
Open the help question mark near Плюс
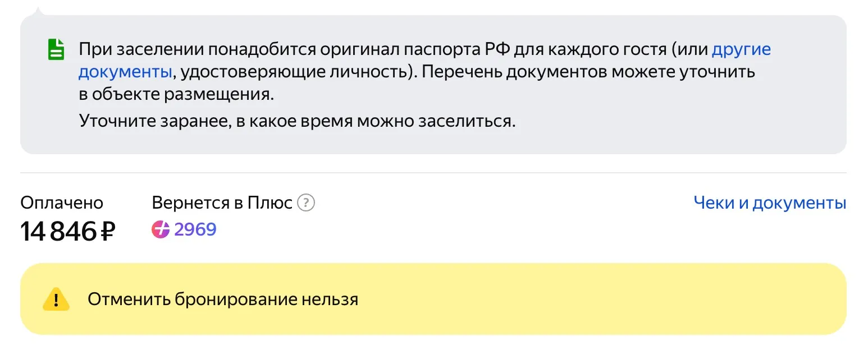pyautogui.click(x=305, y=202)
